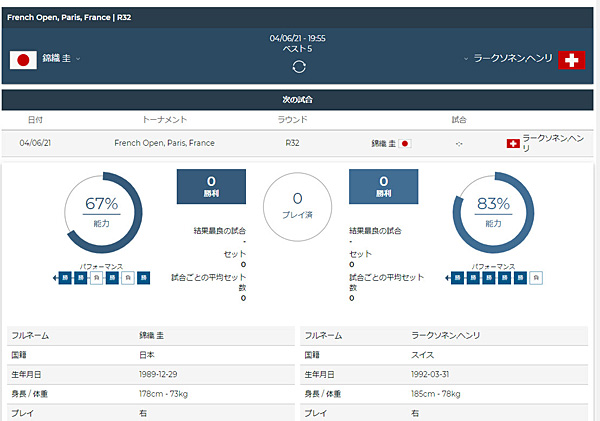The image size is (600, 421).
Task: Click the ラークソネンヘンリ name in the match row
Action: (x=553, y=143)
